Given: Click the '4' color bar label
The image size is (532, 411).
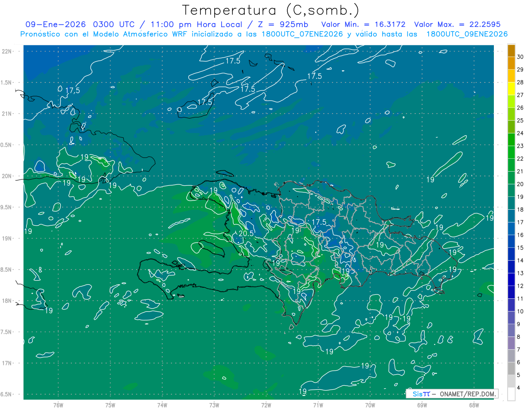Looking at the screenshot, I should pyautogui.click(x=519, y=388).
